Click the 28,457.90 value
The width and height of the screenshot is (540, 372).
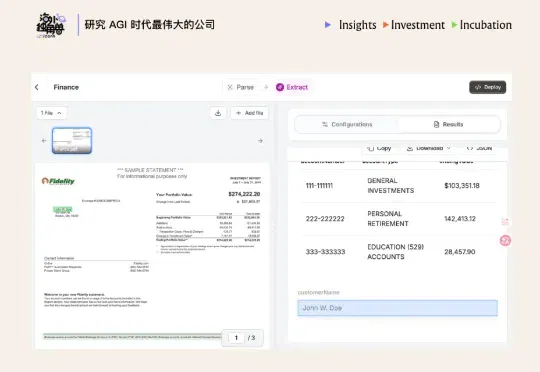pyautogui.click(x=460, y=252)
